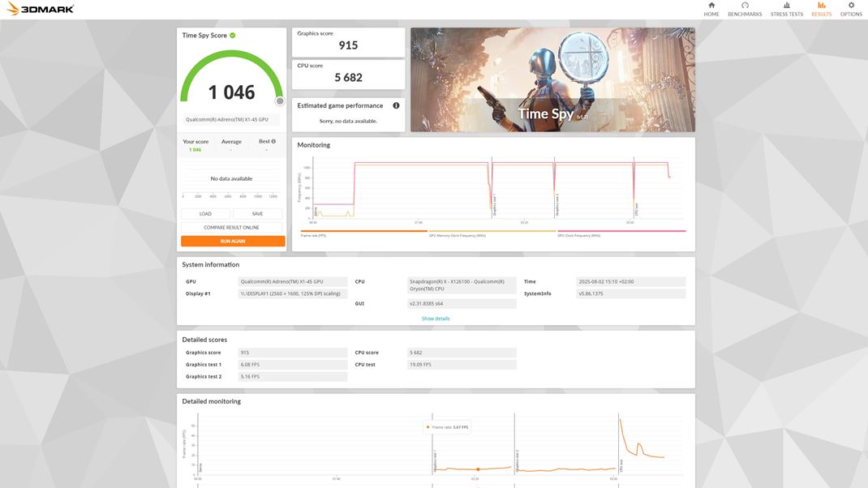Click the green verified check beside Time Spy Score
Screen dimensions: 868x488
[x=233, y=36]
